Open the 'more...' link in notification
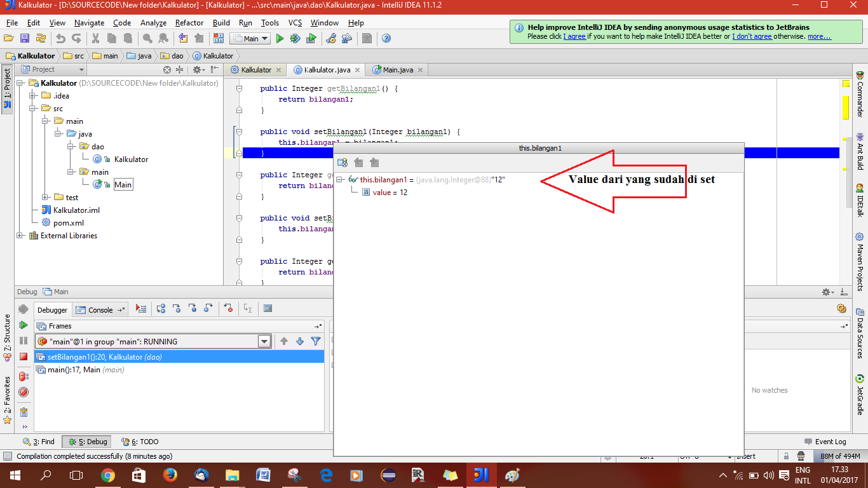 click(x=819, y=36)
